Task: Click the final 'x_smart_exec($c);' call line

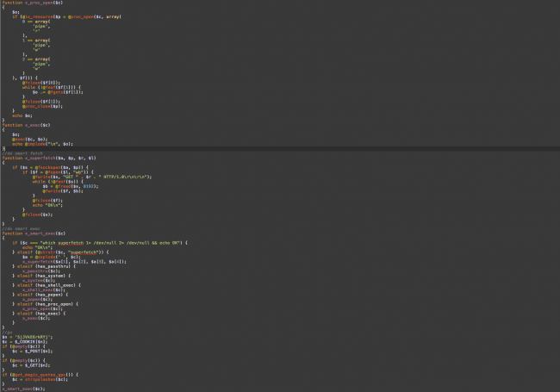Action: 23,389
